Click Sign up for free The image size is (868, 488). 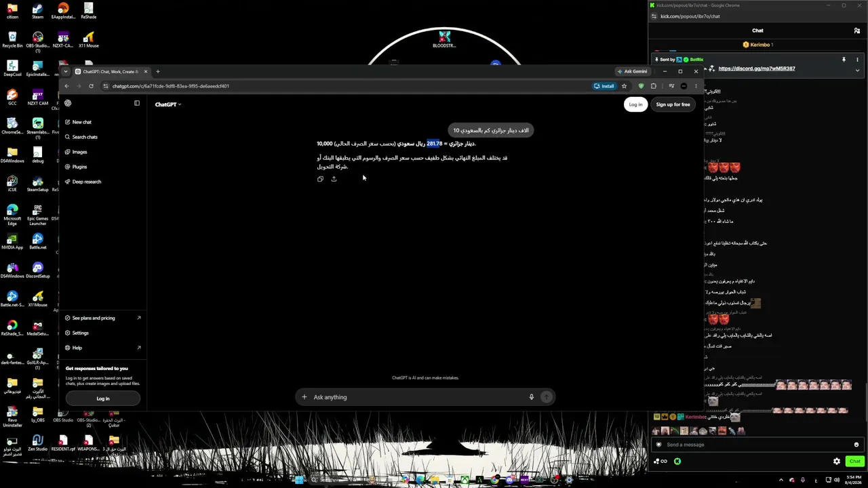[x=673, y=104]
